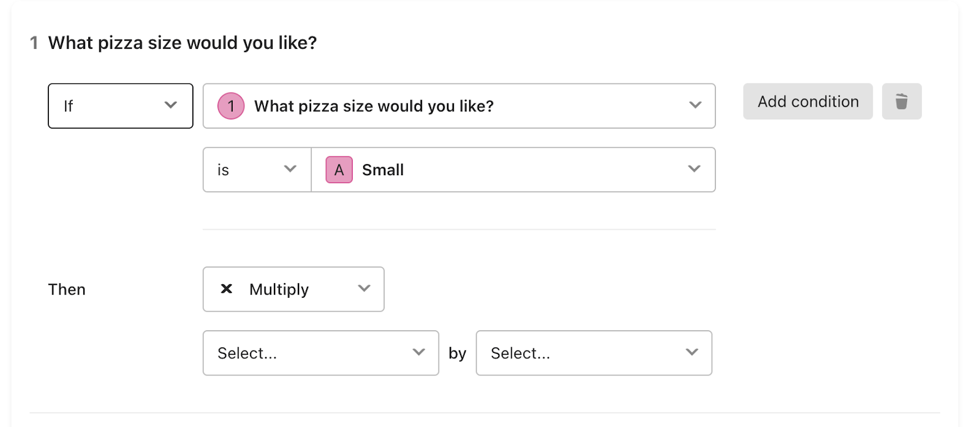Screen dimensions: 980x427
Task: Click the chevron beside the Multiply operation
Action: click(x=364, y=288)
